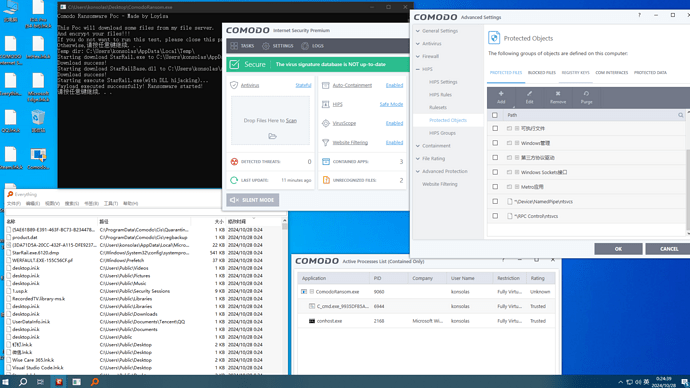690x388 pixels.
Task: Open 工具(T) menu in Everything
Action: pyautogui.click(x=111, y=204)
